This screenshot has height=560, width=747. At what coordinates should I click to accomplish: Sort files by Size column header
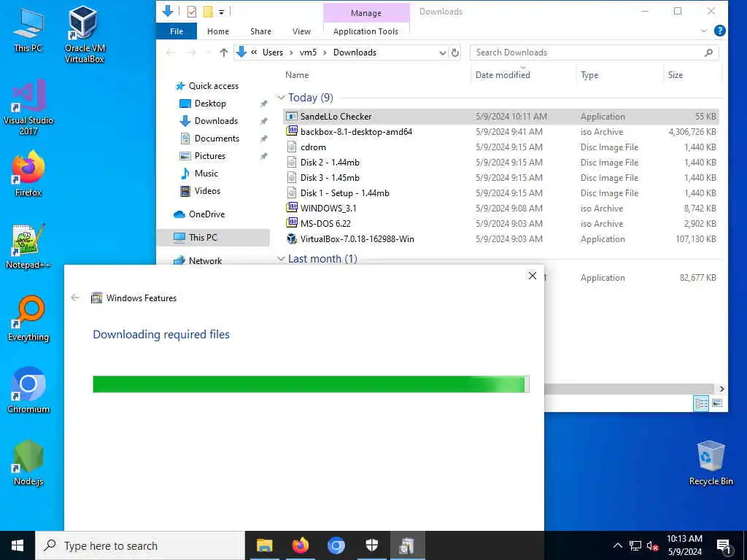click(675, 75)
